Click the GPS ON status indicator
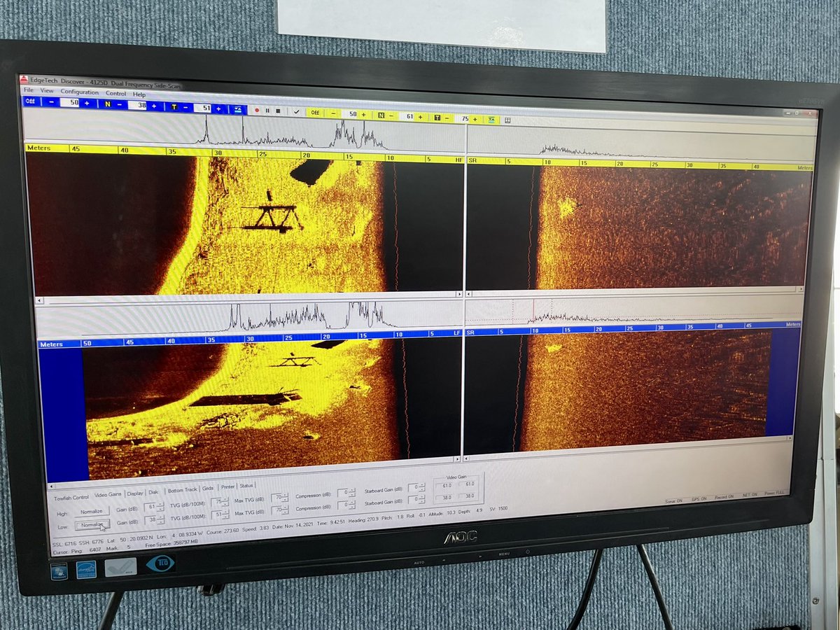The image size is (840, 630). coord(699,498)
